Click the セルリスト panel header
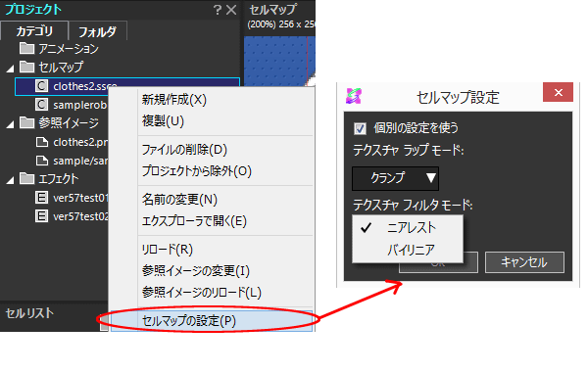 point(29,313)
